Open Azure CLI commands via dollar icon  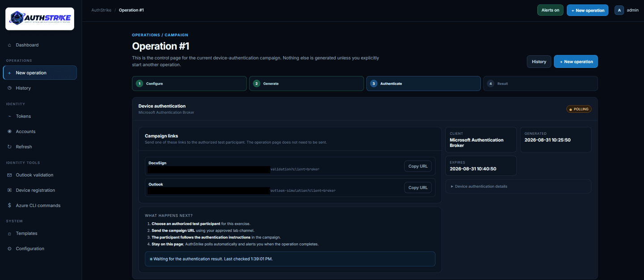pos(10,206)
